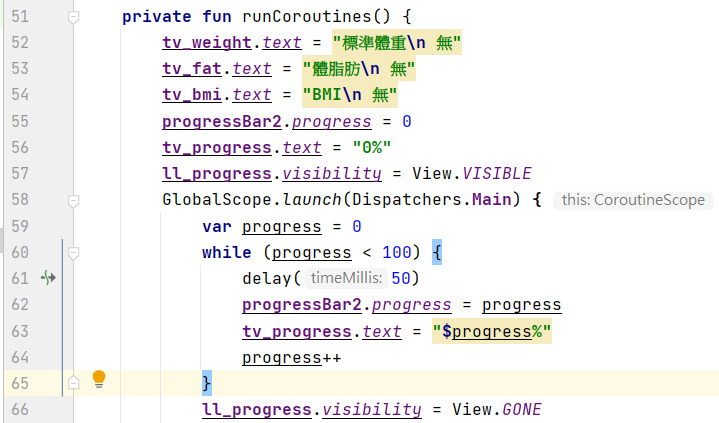The width and height of the screenshot is (719, 423).
Task: Click progressBar2 on line 55
Action: 222,122
